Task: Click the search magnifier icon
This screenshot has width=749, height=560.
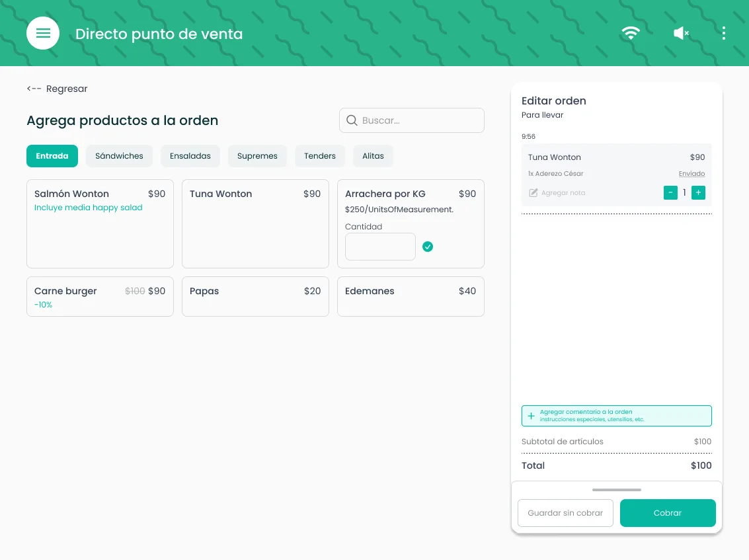Action: (352, 120)
